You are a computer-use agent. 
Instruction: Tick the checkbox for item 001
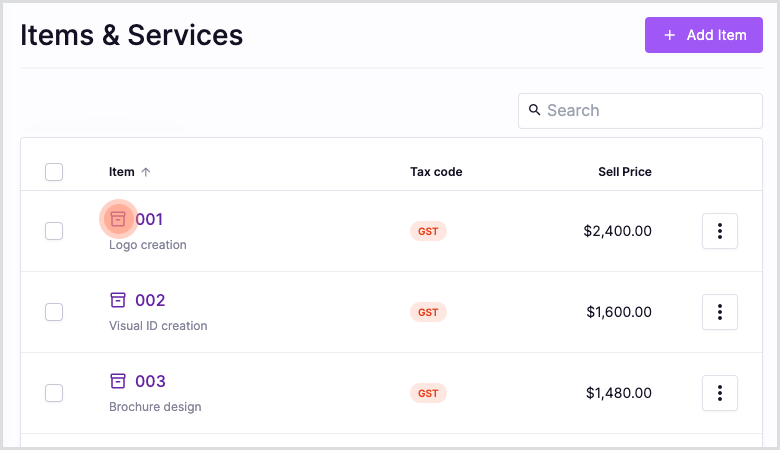pyautogui.click(x=54, y=231)
